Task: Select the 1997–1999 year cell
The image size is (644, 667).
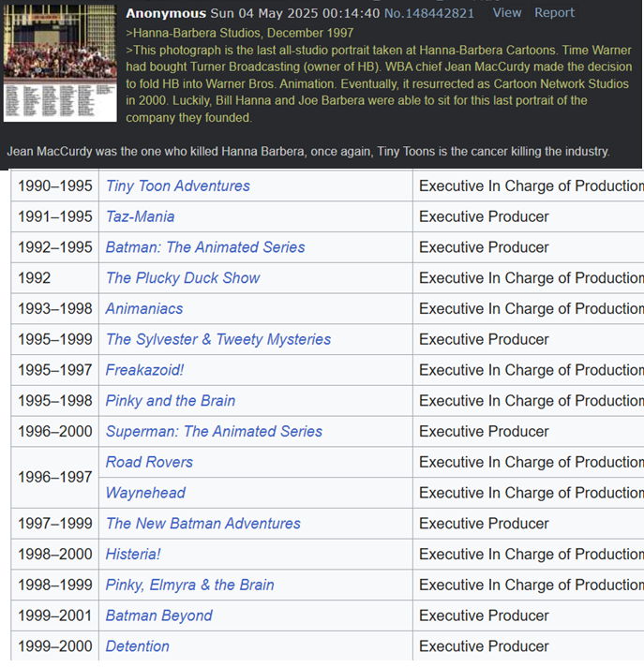Action: [55, 524]
